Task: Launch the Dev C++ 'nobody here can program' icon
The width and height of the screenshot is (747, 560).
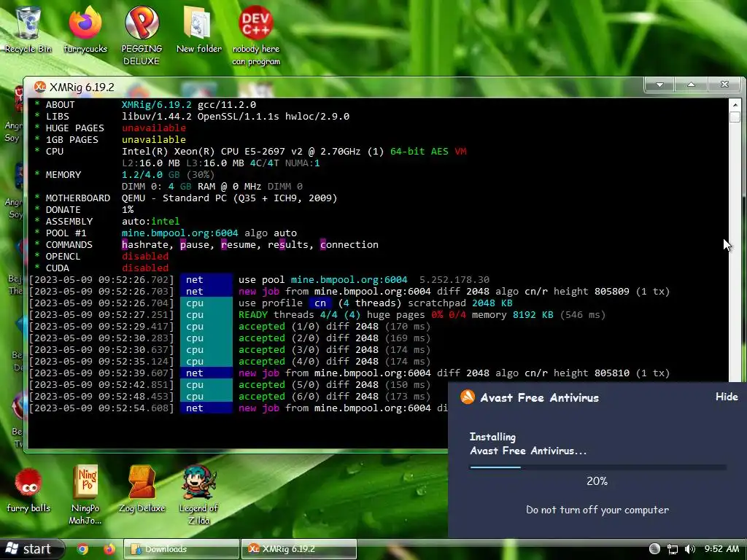Action: 256,34
